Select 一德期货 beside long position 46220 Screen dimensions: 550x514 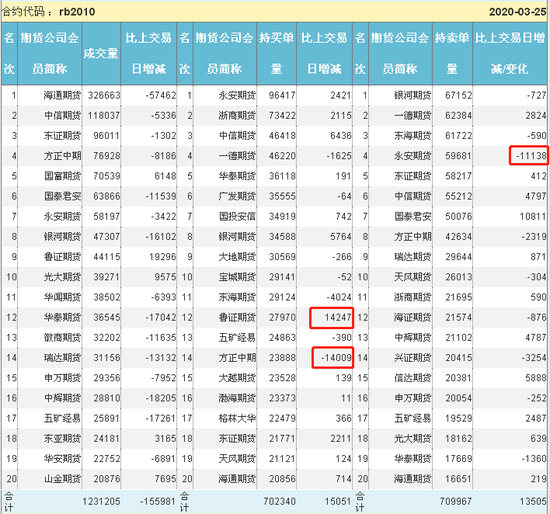tap(237, 156)
